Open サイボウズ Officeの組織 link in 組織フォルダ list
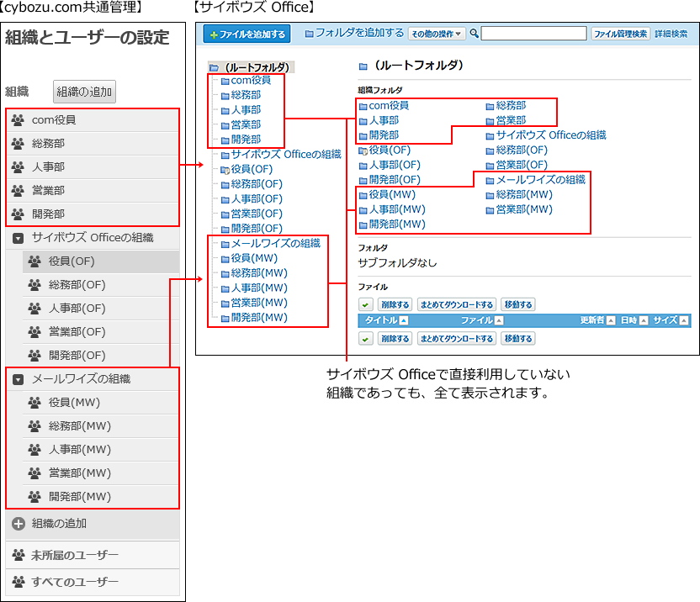This screenshot has height=602, width=700. (x=551, y=135)
